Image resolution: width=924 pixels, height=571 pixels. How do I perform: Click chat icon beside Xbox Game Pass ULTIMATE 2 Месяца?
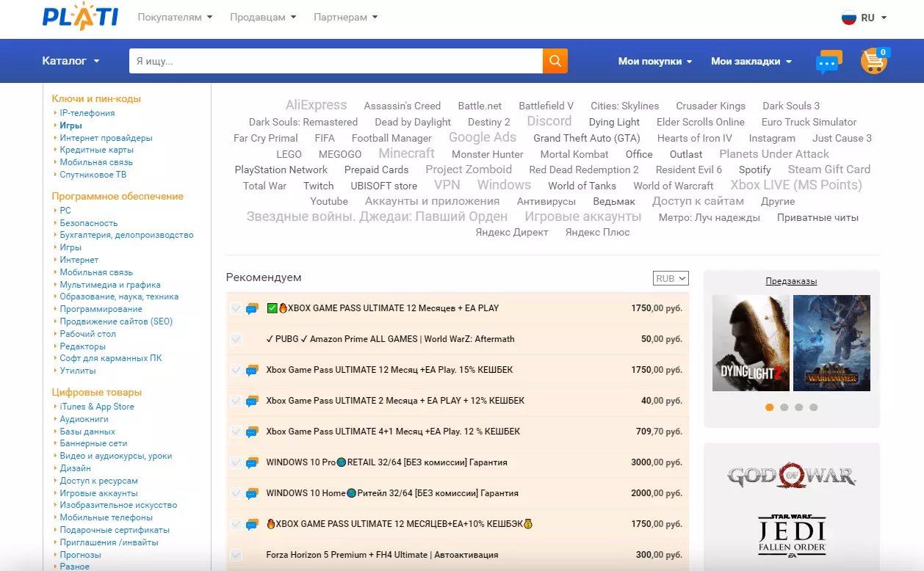pos(252,401)
